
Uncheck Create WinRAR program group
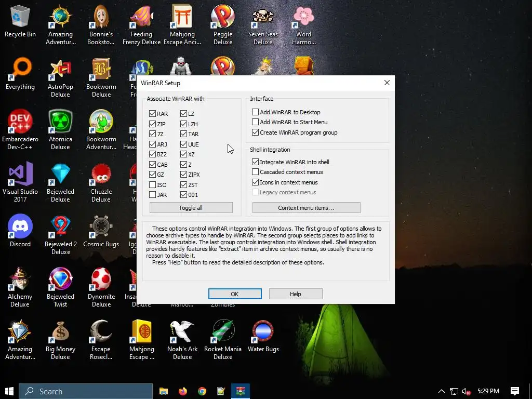(x=255, y=132)
